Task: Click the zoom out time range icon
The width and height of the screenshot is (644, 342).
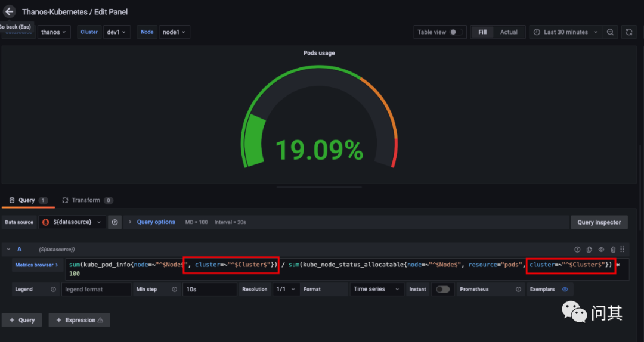Action: click(x=610, y=32)
